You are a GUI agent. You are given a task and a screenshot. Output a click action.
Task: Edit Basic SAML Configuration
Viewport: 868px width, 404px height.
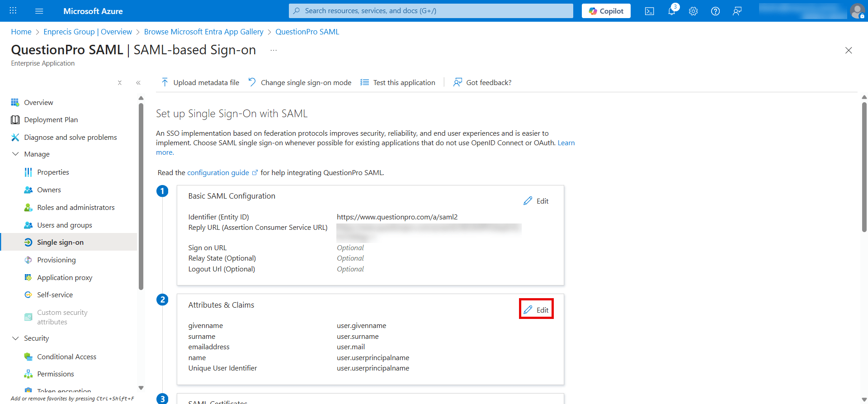point(536,201)
